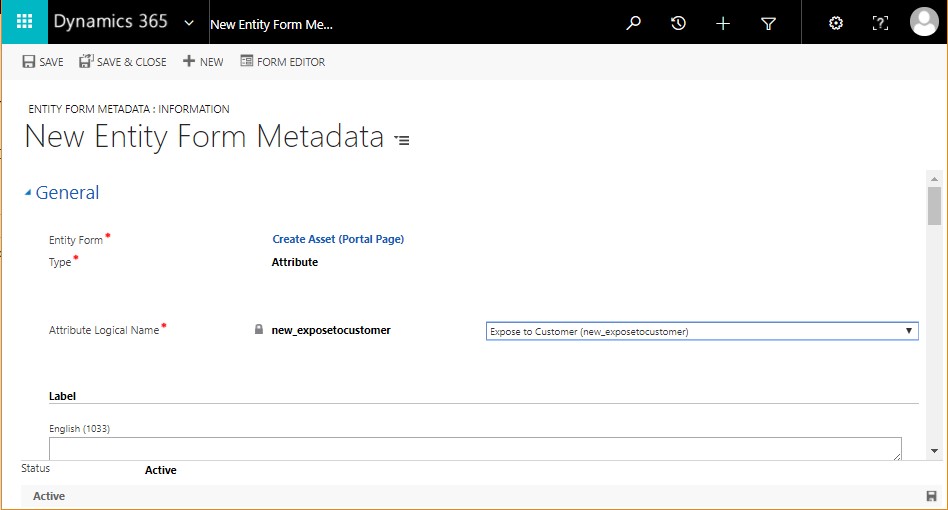Open the Dynamics 365 app launcher grid
The image size is (948, 510).
point(24,22)
